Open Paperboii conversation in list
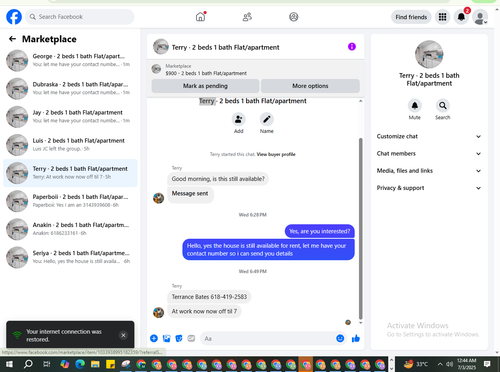500x372 pixels. pyautogui.click(x=70, y=201)
